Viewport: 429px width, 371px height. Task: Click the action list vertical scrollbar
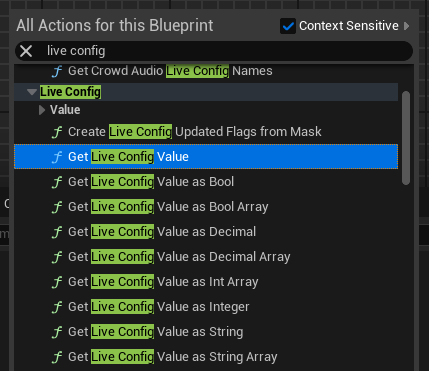(406, 138)
